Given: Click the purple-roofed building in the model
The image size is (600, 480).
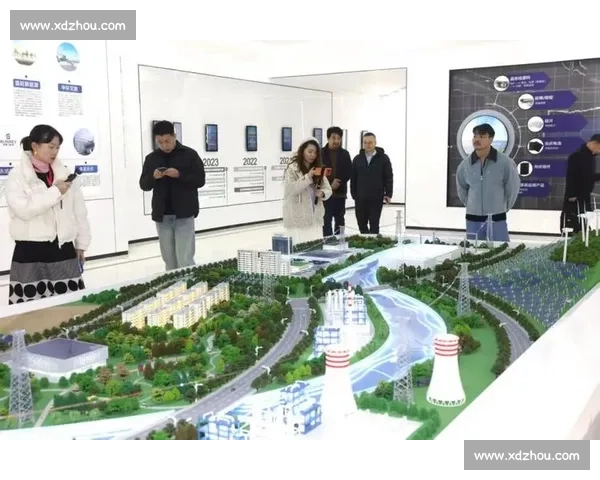Looking at the screenshot, I should (x=65, y=354).
